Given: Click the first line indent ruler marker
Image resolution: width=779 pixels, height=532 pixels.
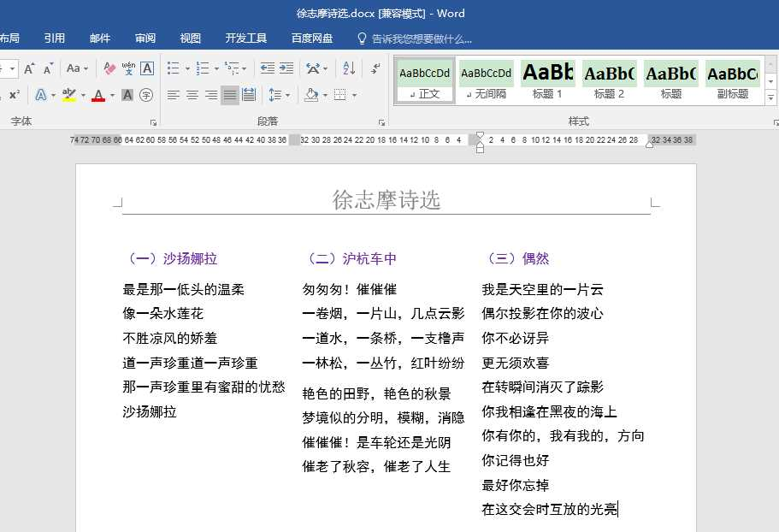Looking at the screenshot, I should click(x=480, y=134).
